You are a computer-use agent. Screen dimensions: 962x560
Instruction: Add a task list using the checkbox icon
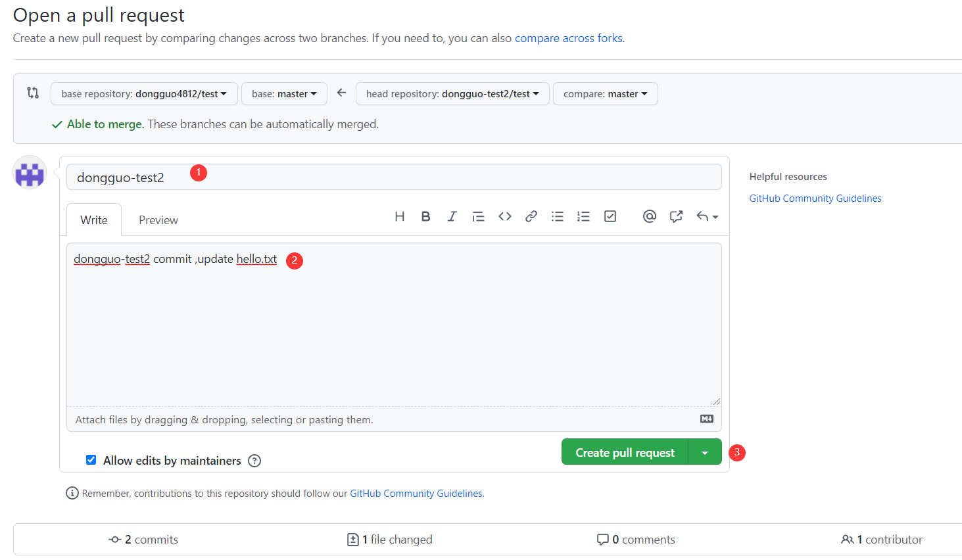[x=610, y=216]
